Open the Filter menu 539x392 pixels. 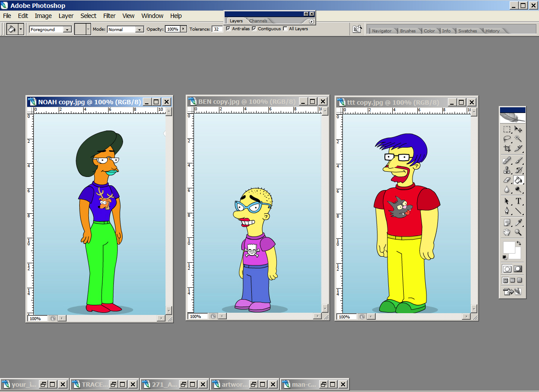[x=109, y=16]
